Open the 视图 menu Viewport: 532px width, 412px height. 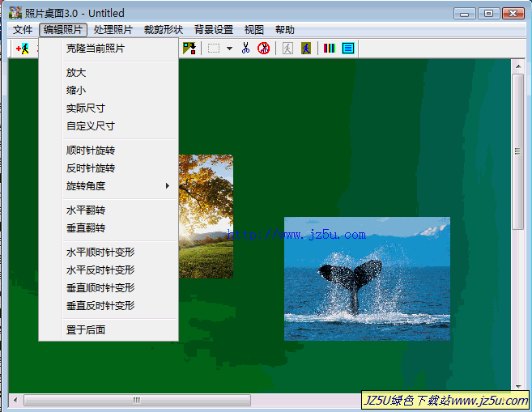[x=253, y=30]
